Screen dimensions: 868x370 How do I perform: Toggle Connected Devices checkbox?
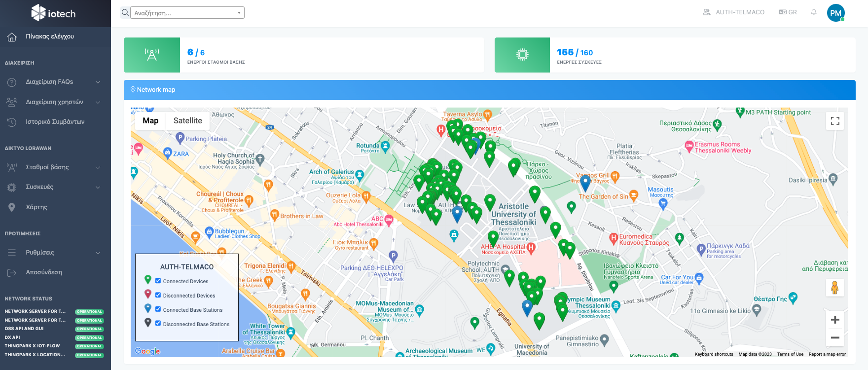(158, 281)
